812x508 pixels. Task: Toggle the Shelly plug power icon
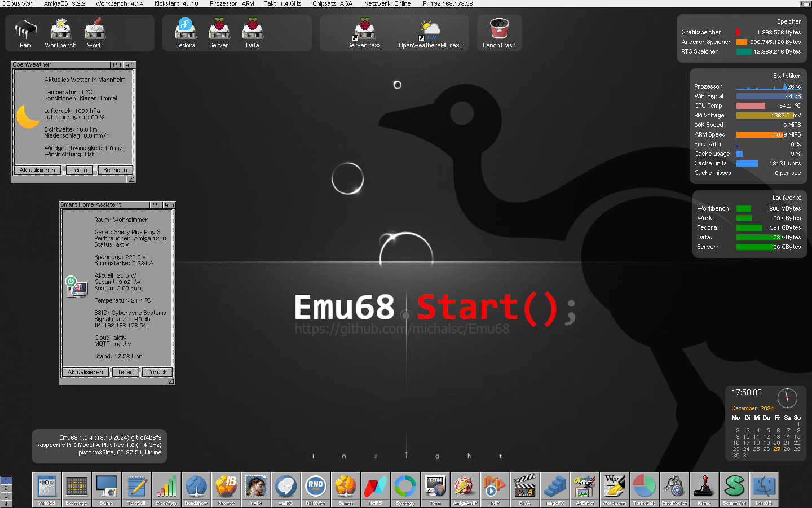click(70, 281)
